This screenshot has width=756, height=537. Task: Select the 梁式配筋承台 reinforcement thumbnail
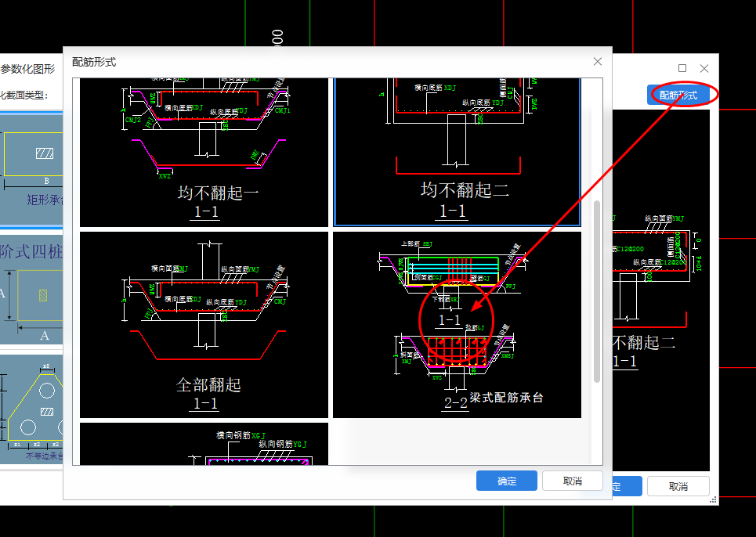[457, 325]
